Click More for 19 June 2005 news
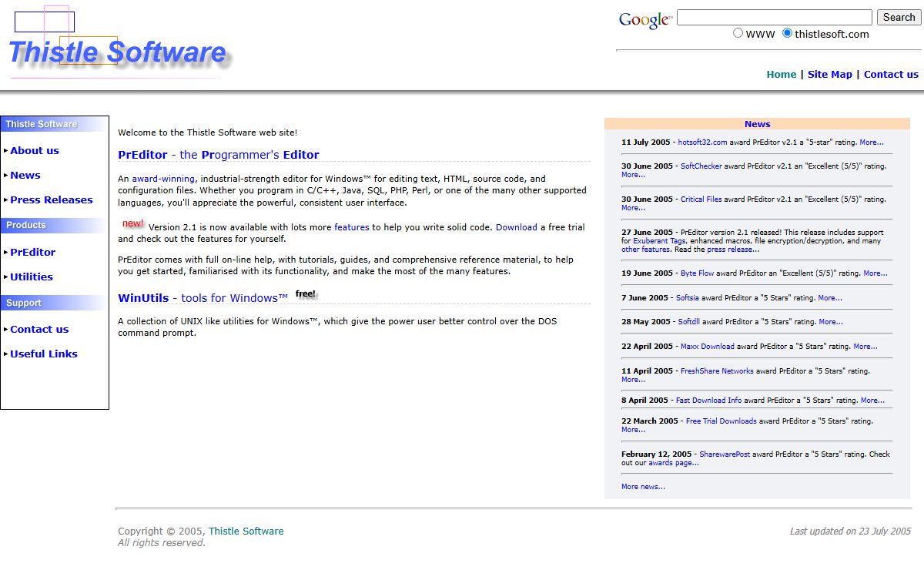This screenshot has width=924, height=570. 875,273
